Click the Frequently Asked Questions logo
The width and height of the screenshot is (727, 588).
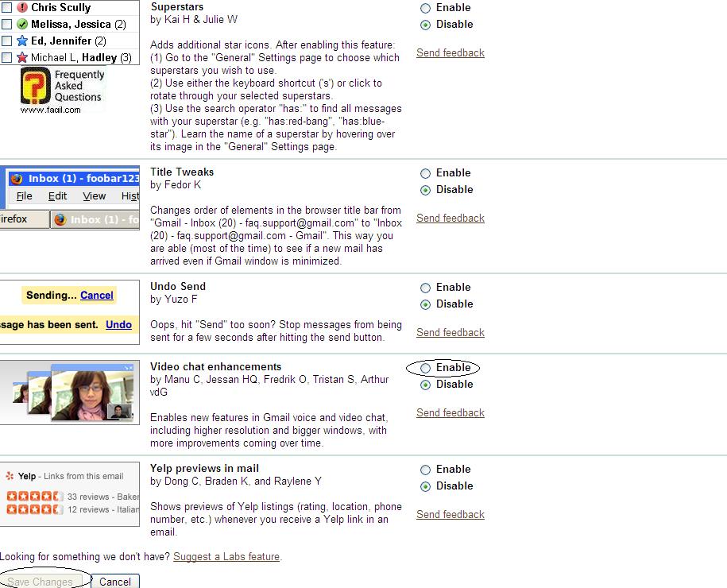tap(62, 90)
